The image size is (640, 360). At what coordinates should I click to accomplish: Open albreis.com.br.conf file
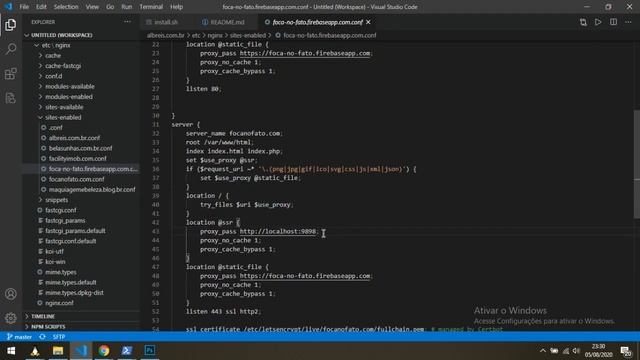[74, 138]
